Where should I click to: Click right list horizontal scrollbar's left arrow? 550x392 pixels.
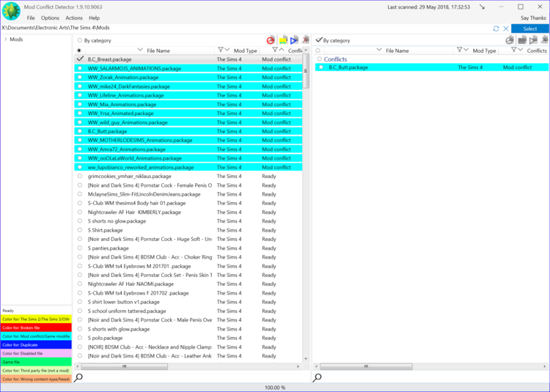point(316,366)
